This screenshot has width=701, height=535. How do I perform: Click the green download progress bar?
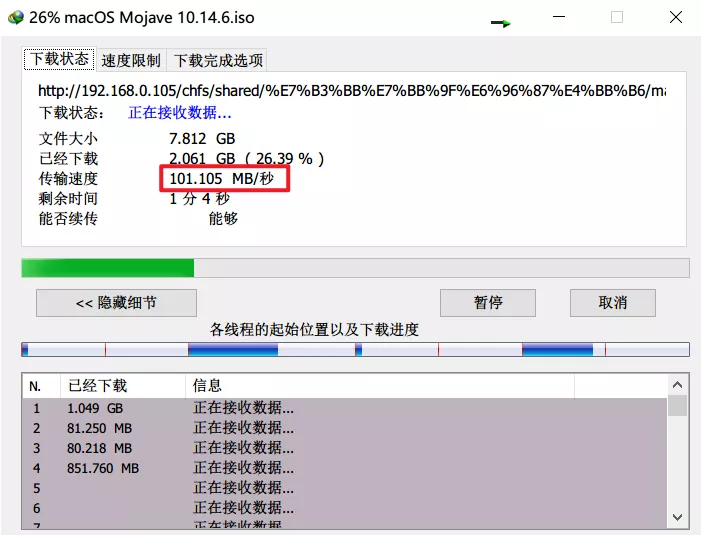coord(355,268)
